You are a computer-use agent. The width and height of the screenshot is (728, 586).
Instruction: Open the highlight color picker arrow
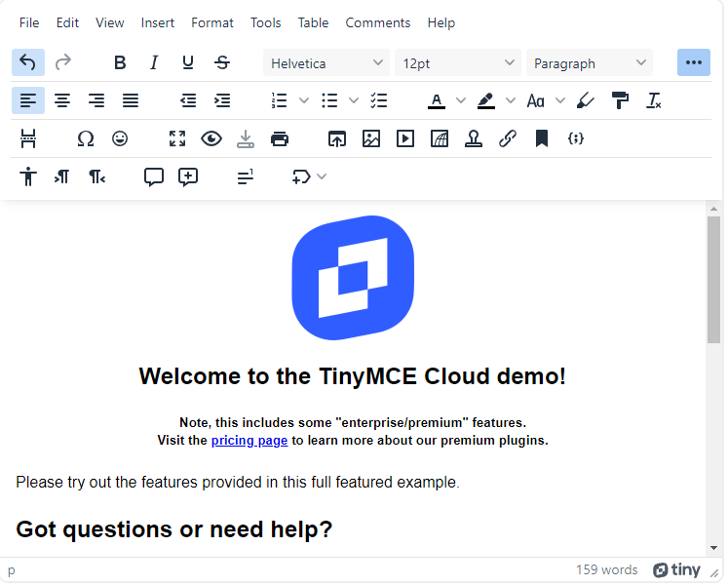pos(511,100)
